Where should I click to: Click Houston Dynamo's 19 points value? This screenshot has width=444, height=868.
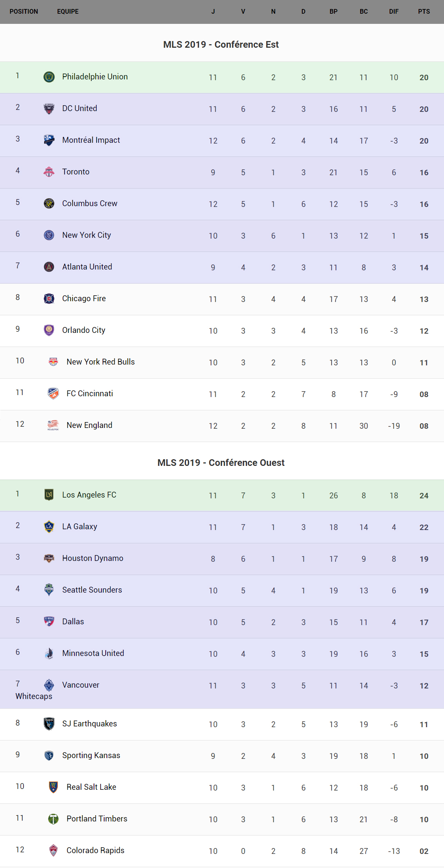[x=424, y=559]
